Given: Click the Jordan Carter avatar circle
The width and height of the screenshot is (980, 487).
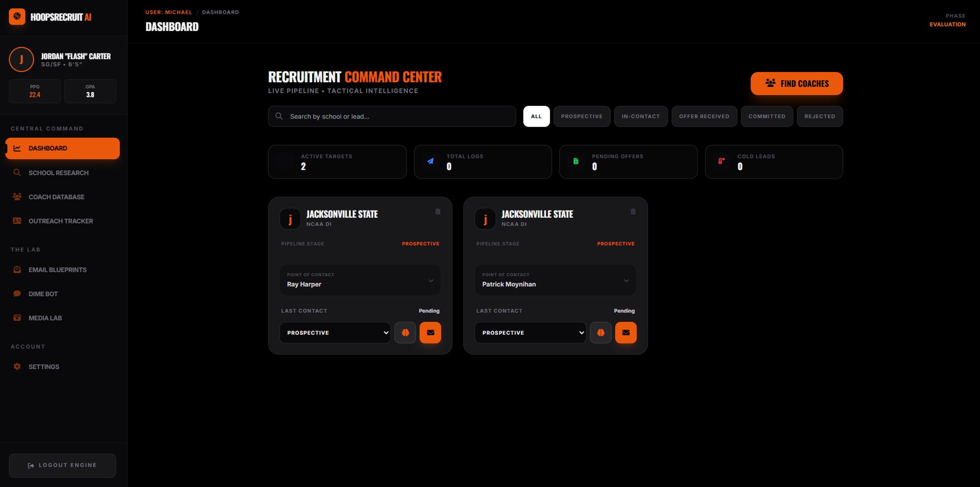Looking at the screenshot, I should click(x=21, y=59).
